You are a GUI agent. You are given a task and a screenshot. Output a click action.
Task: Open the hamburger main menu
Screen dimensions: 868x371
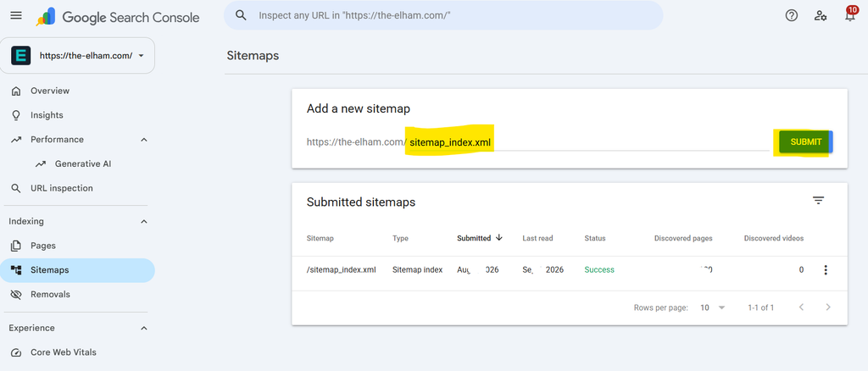click(x=16, y=15)
